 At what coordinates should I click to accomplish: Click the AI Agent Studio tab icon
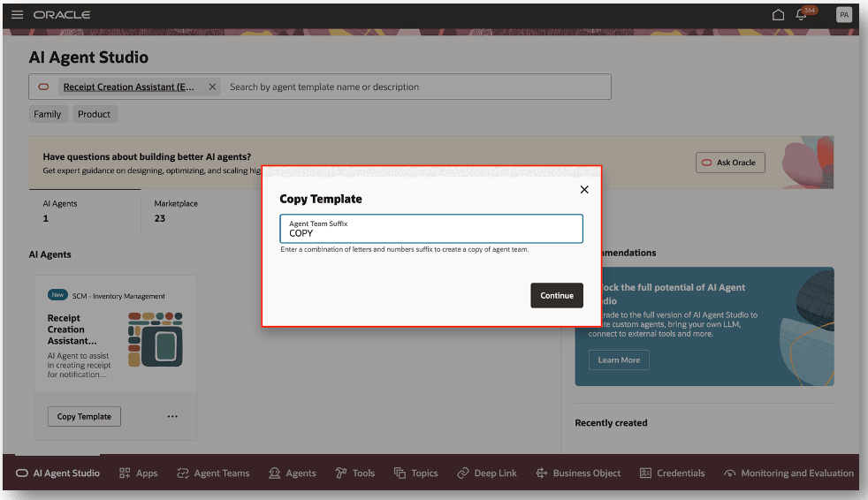coord(21,473)
